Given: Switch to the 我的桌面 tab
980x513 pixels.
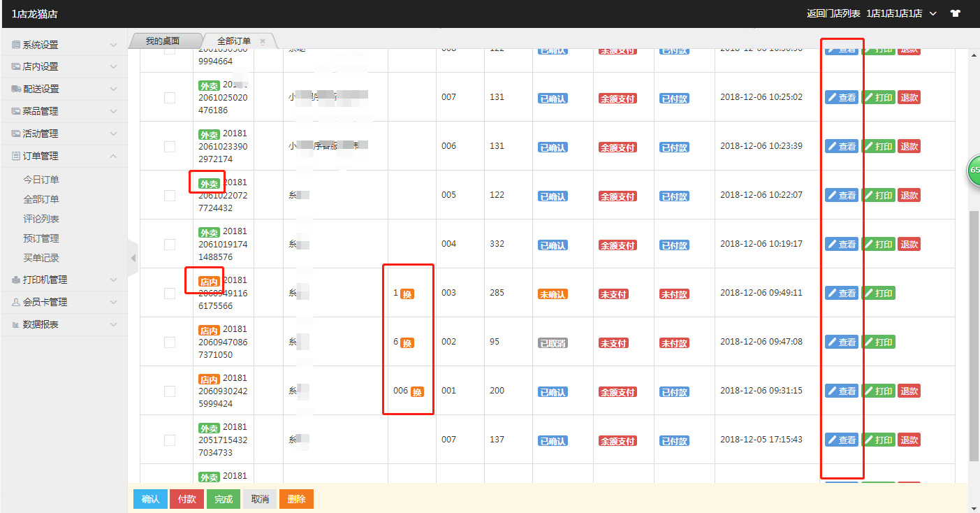Looking at the screenshot, I should click(163, 41).
